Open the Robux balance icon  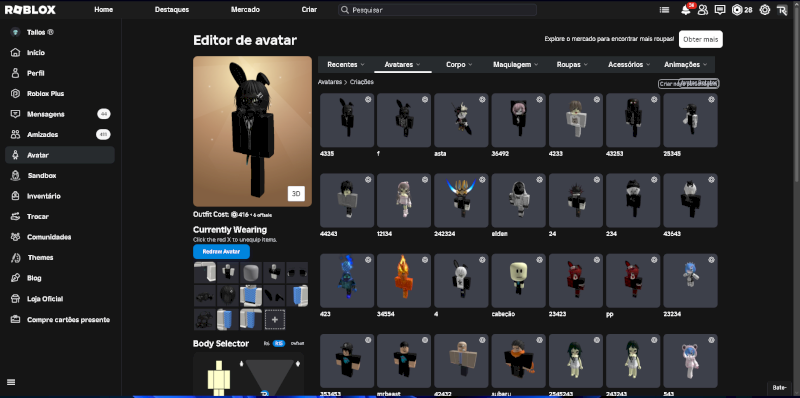(x=737, y=10)
